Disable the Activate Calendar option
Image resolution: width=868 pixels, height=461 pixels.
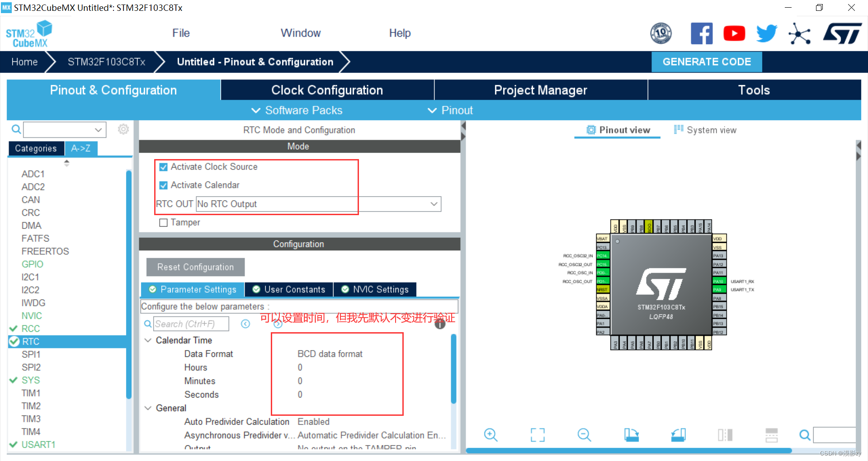click(163, 185)
